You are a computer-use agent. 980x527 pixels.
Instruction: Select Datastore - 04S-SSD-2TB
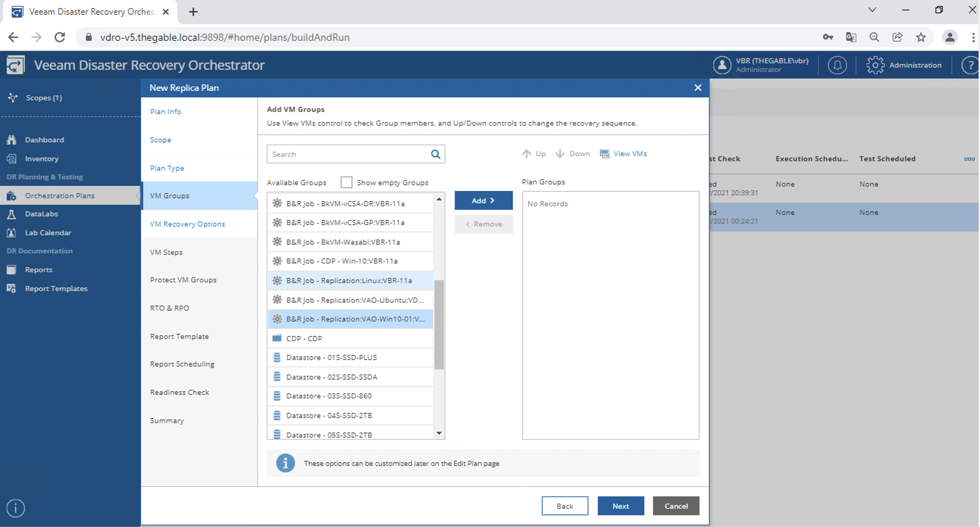pyautogui.click(x=351, y=415)
